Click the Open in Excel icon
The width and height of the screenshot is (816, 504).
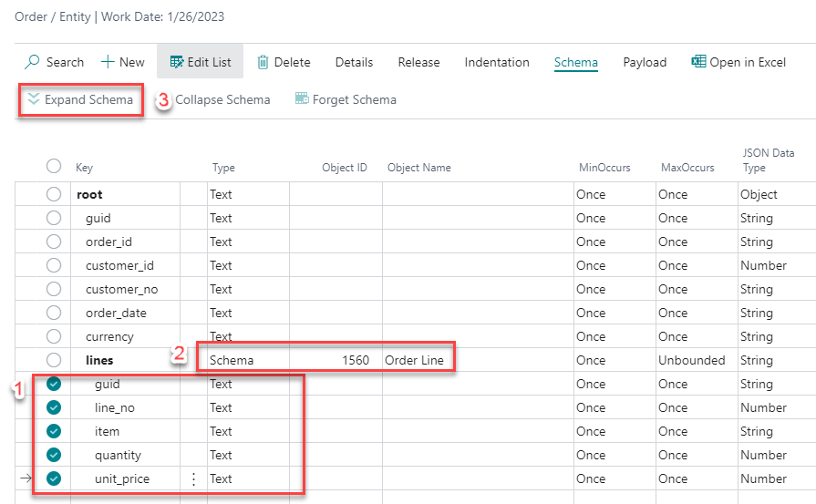pos(698,61)
